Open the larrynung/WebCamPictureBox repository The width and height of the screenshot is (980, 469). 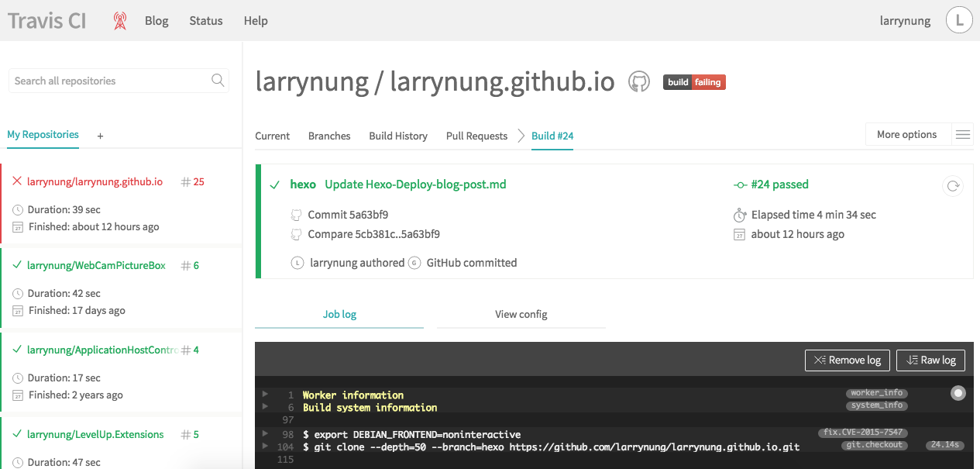(96, 265)
